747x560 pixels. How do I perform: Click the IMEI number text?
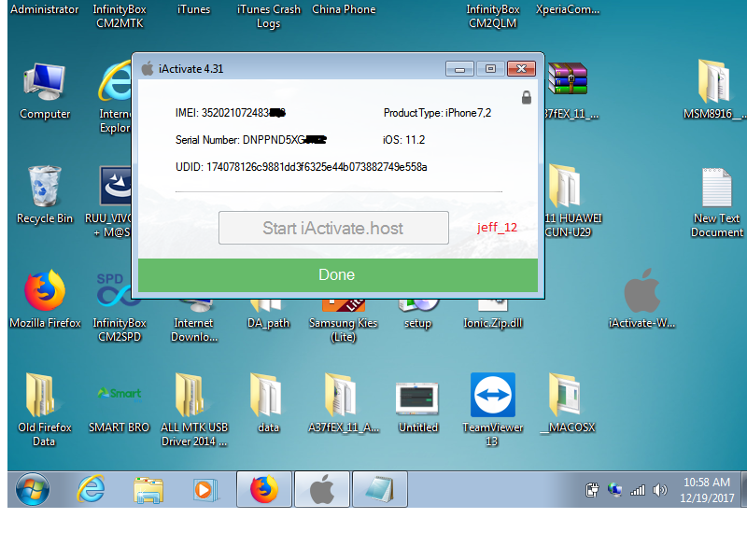pyautogui.click(x=230, y=113)
